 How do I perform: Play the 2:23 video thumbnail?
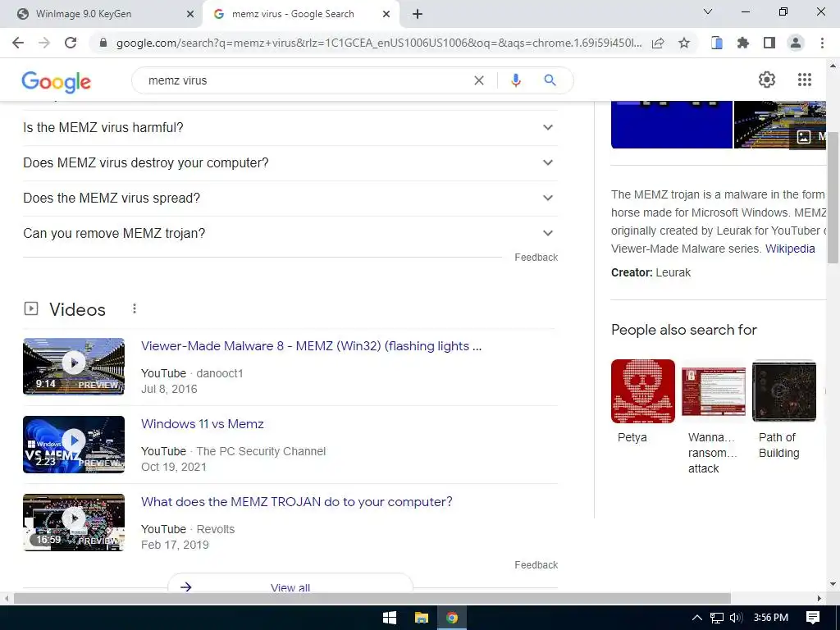coord(74,445)
